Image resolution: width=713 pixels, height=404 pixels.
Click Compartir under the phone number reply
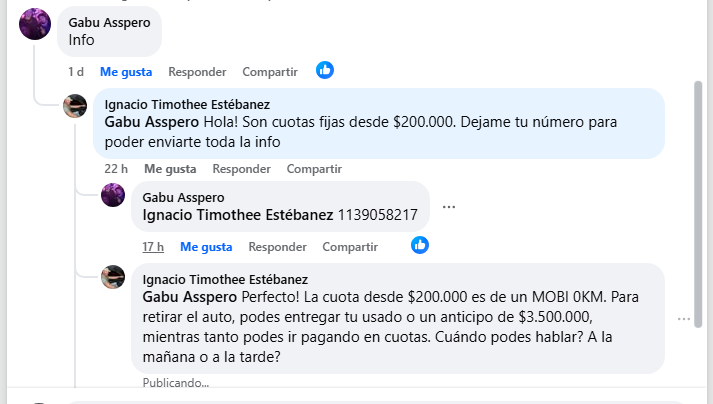click(350, 247)
